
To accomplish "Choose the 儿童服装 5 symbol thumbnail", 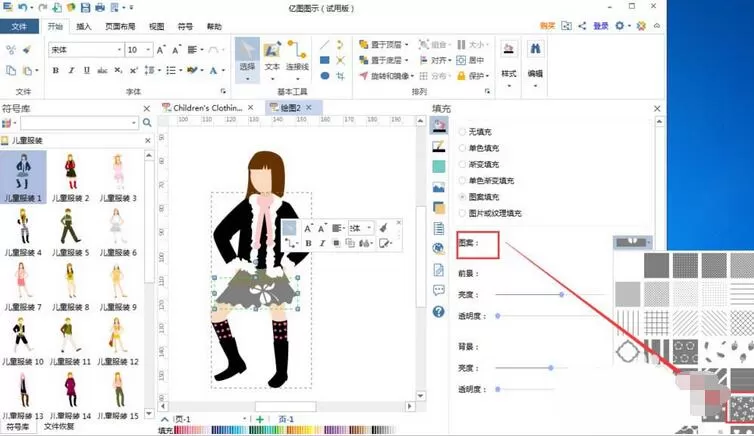I will pyautogui.click(x=71, y=231).
